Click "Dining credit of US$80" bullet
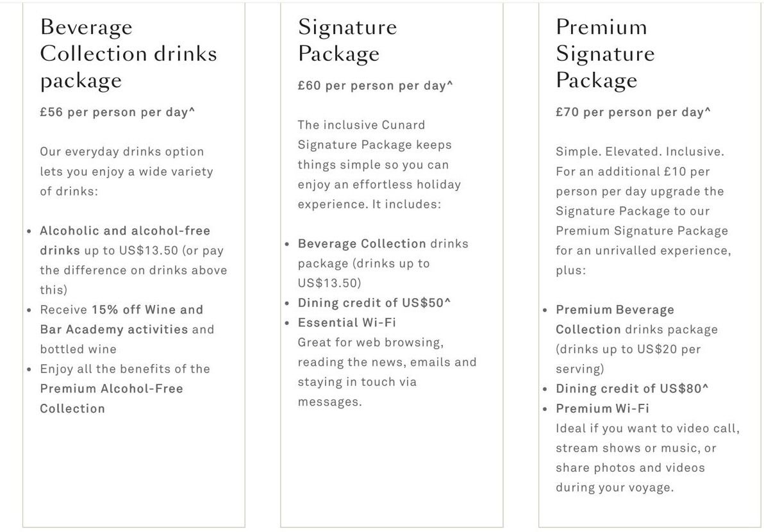The height and width of the screenshot is (532, 764). click(632, 389)
